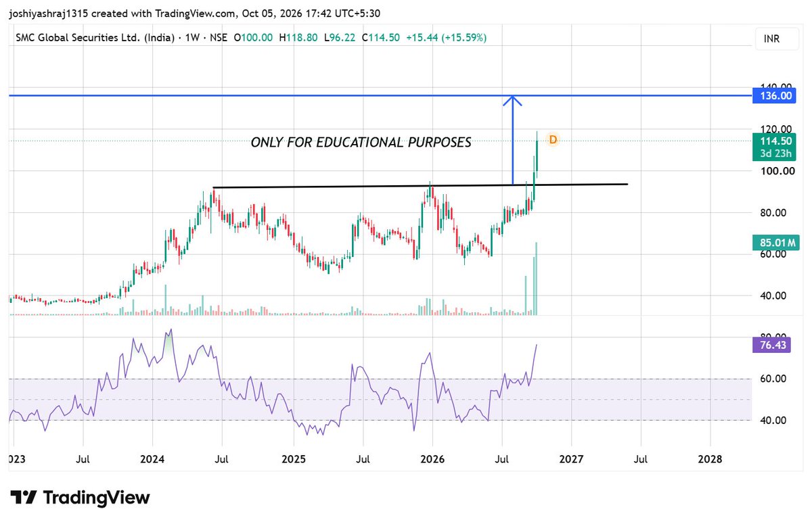Click the 2026 label on time axis
812x524 pixels.
pos(432,460)
